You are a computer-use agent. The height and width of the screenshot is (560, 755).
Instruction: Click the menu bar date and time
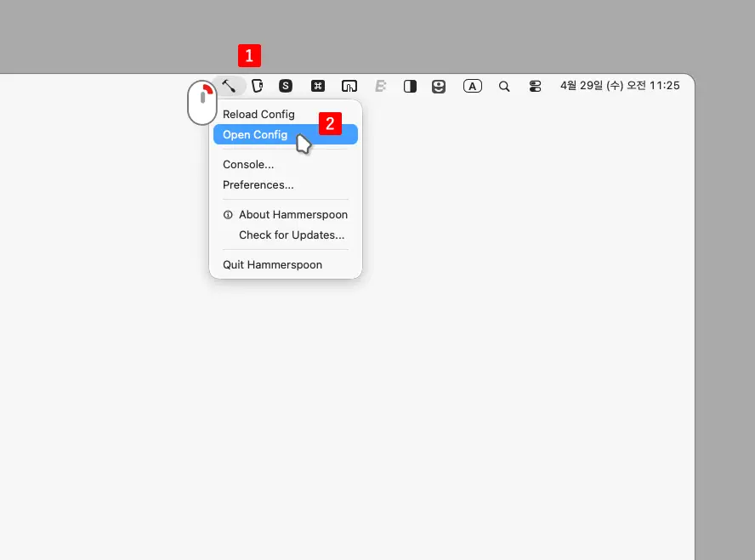620,86
